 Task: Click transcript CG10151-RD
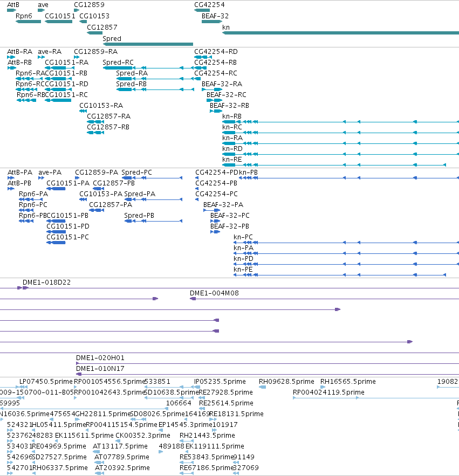[x=58, y=89]
